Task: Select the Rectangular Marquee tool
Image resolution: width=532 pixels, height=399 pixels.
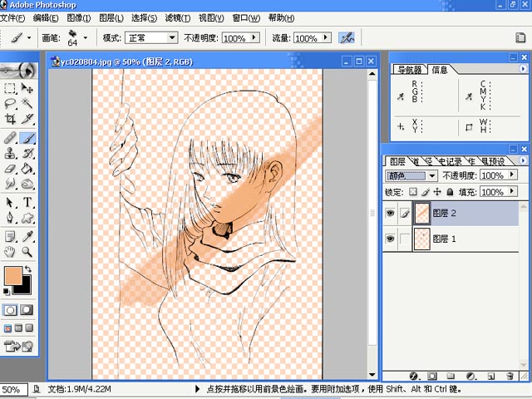Action: coord(10,88)
